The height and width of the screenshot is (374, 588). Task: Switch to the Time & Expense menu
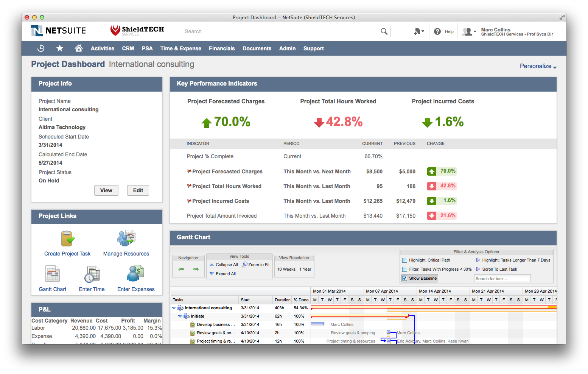180,48
